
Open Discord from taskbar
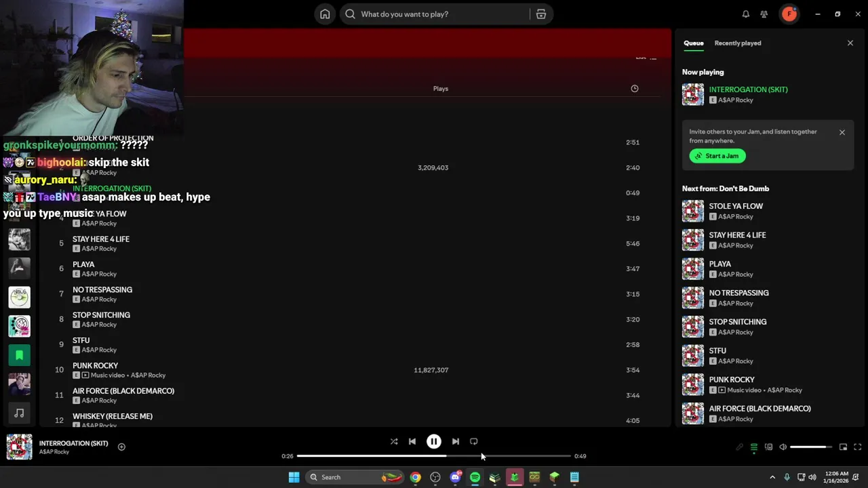pyautogui.click(x=455, y=477)
